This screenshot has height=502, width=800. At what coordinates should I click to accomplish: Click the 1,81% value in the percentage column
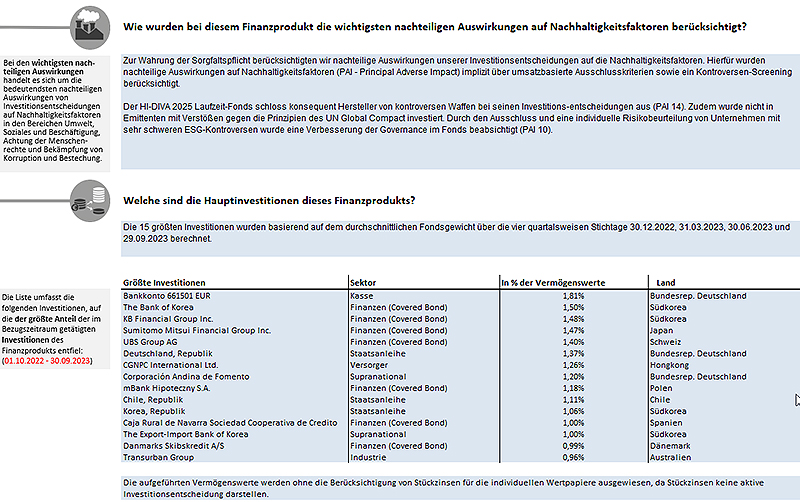pyautogui.click(x=573, y=296)
